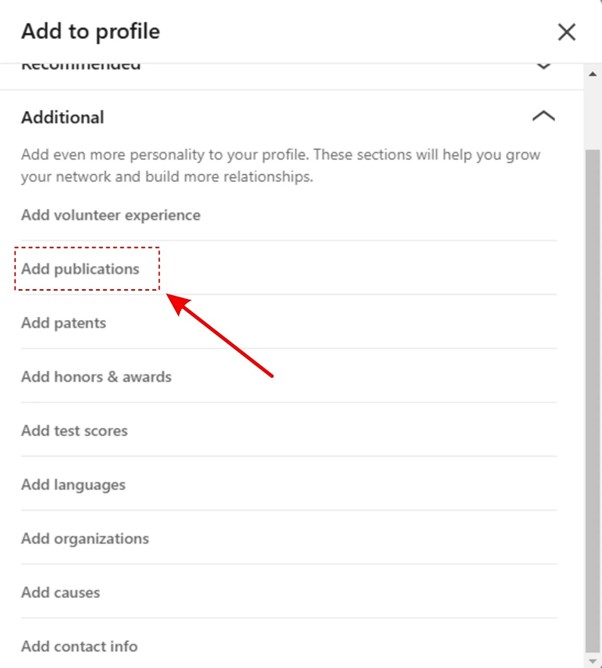Select Add test scores
The image size is (602, 668).
click(74, 431)
